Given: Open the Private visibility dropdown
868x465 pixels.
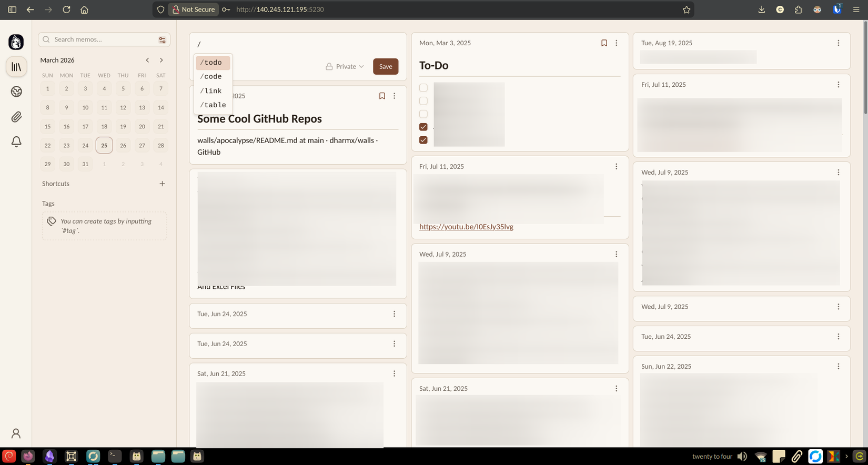Looking at the screenshot, I should pos(345,67).
